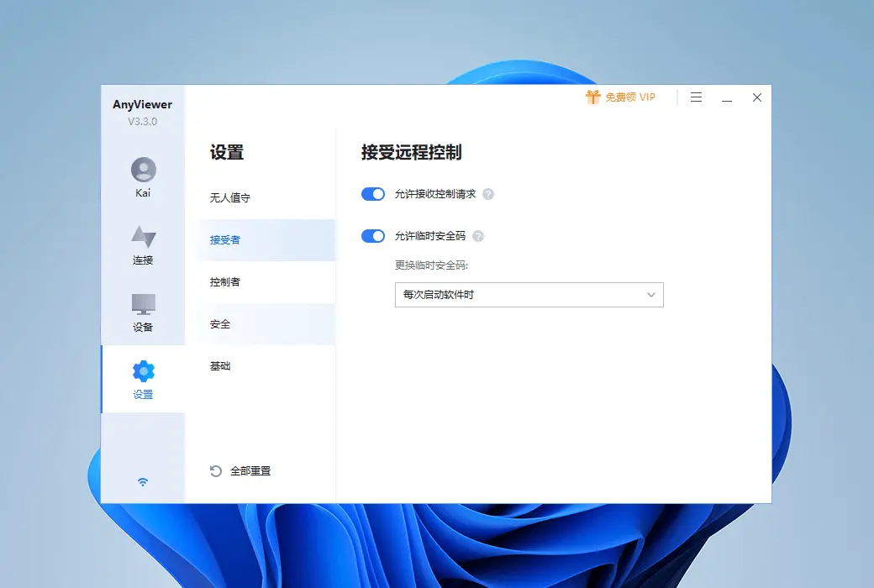The height and width of the screenshot is (588, 874).
Task: Disable the 允许临时安全码 switch
Action: pyautogui.click(x=373, y=236)
